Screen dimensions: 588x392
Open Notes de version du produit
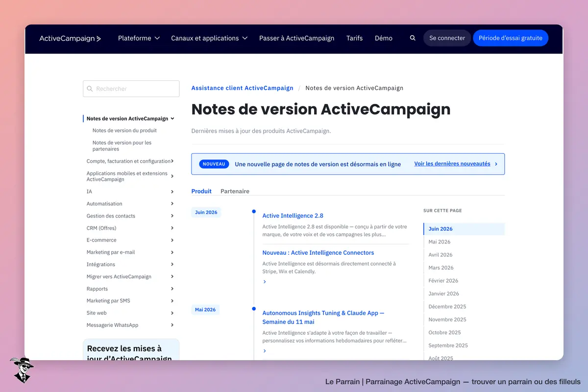[x=124, y=131]
